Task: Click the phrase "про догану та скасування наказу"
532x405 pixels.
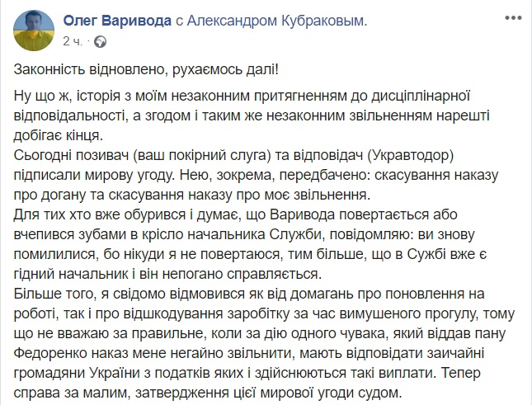Action: pyautogui.click(x=124, y=195)
